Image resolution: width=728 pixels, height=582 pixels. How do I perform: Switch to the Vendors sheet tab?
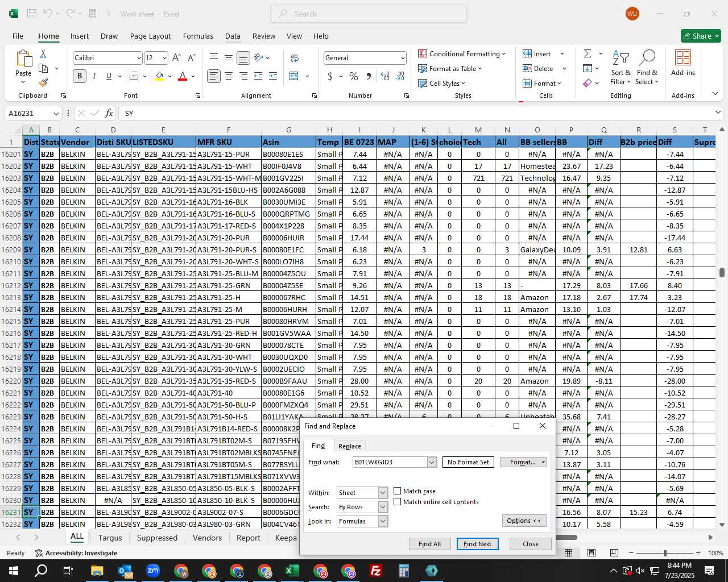pyautogui.click(x=207, y=538)
